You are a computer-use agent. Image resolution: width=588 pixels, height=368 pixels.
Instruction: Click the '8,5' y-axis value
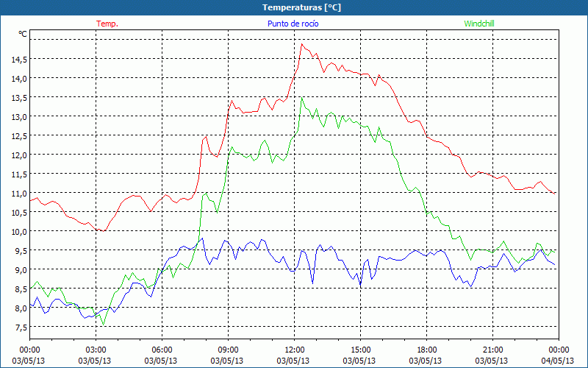pos(21,289)
